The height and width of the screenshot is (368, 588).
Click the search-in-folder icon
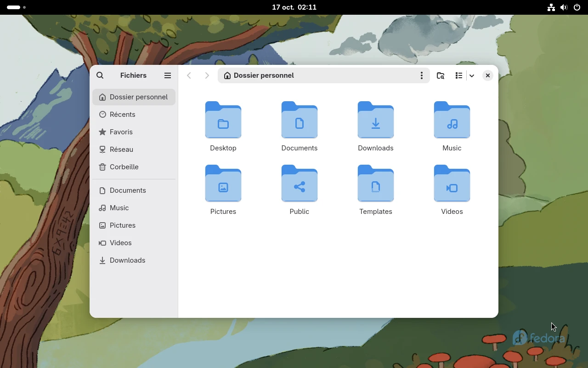coord(440,75)
